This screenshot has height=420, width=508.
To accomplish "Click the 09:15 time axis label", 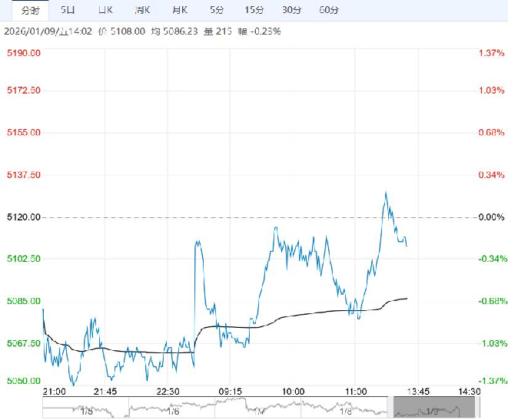I will (230, 391).
